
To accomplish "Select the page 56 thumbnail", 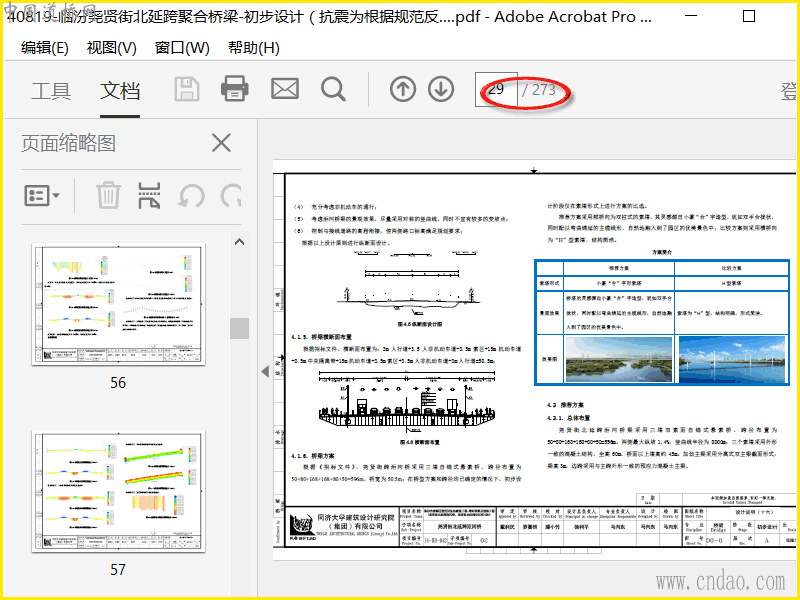I will tap(118, 304).
